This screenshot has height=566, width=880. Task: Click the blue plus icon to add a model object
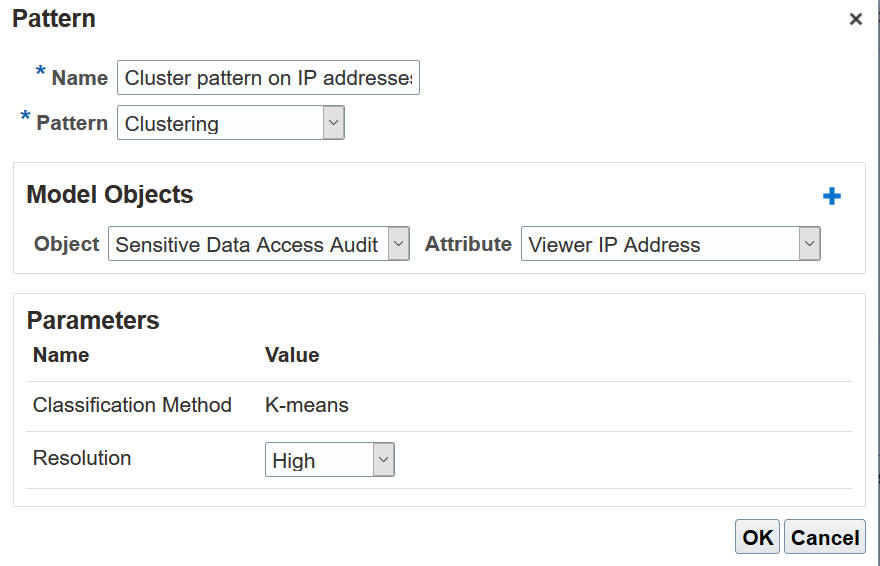pos(831,197)
